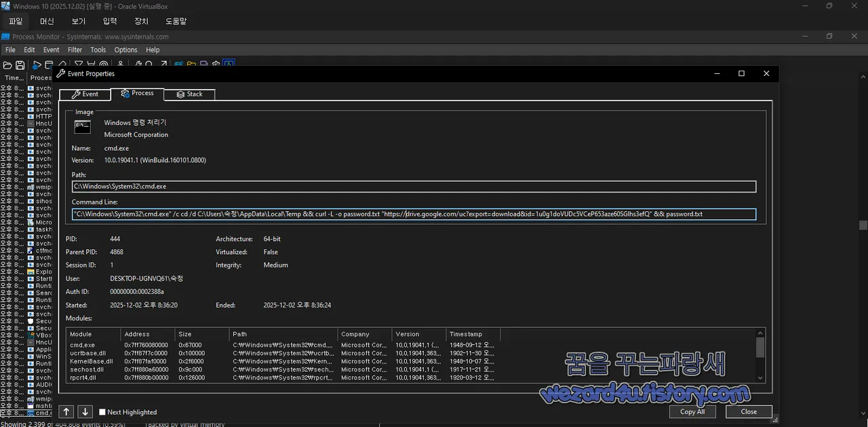Click the cmd.exe image icon in the Process tab
The image size is (868, 427).
coord(83,127)
